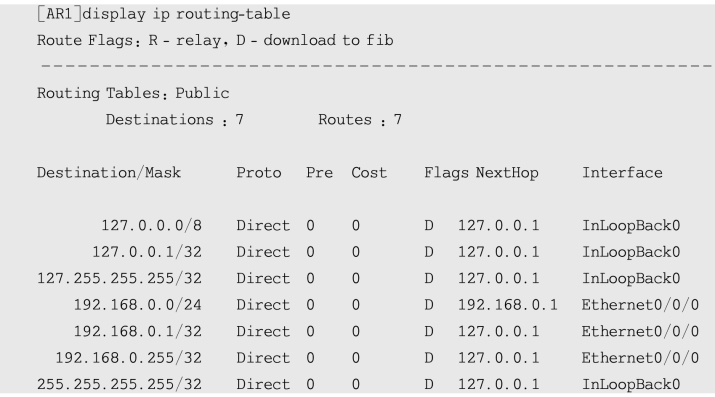Viewport: 715px width, 397px height.
Task: Select the 127.255.255.255/32 destination entry
Action: pos(119,278)
